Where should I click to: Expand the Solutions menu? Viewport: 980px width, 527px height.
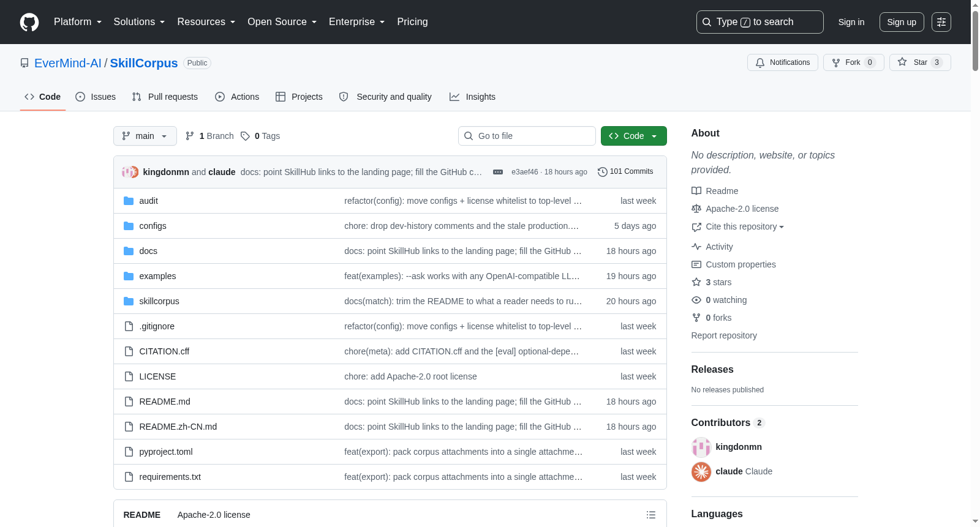[x=139, y=22]
